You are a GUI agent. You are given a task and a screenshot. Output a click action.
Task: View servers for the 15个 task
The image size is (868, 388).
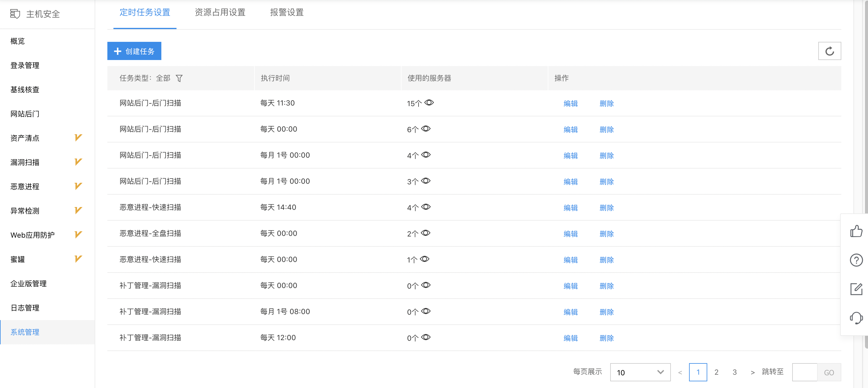429,103
